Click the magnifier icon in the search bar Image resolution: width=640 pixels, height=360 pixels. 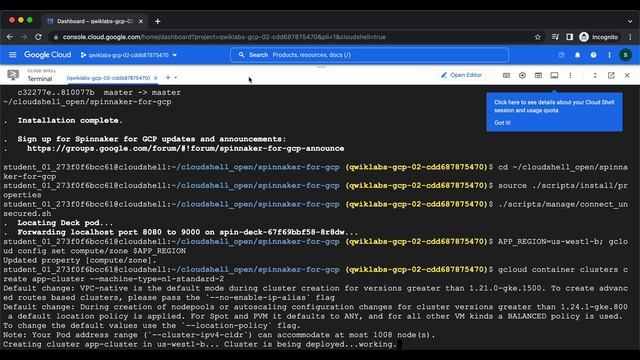241,55
